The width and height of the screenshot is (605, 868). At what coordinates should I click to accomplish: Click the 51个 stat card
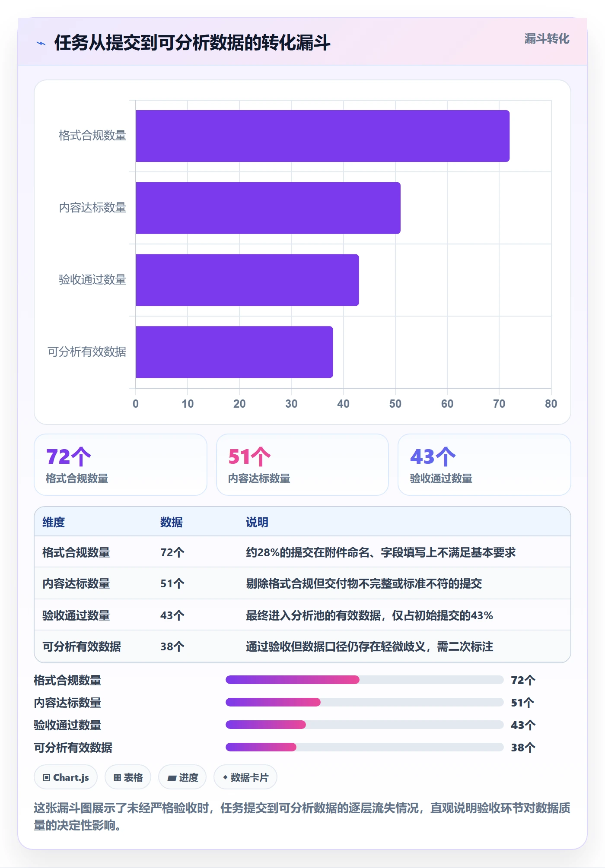click(302, 465)
